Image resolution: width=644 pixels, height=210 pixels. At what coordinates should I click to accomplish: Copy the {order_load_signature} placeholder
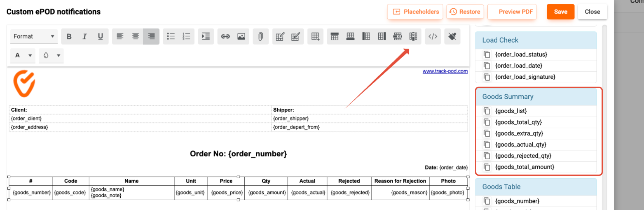[x=487, y=77]
